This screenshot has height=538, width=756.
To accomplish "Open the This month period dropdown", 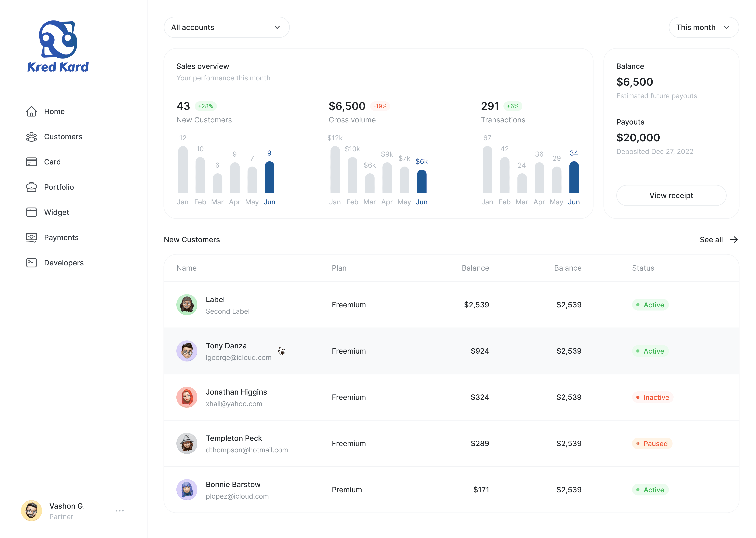I will (703, 27).
